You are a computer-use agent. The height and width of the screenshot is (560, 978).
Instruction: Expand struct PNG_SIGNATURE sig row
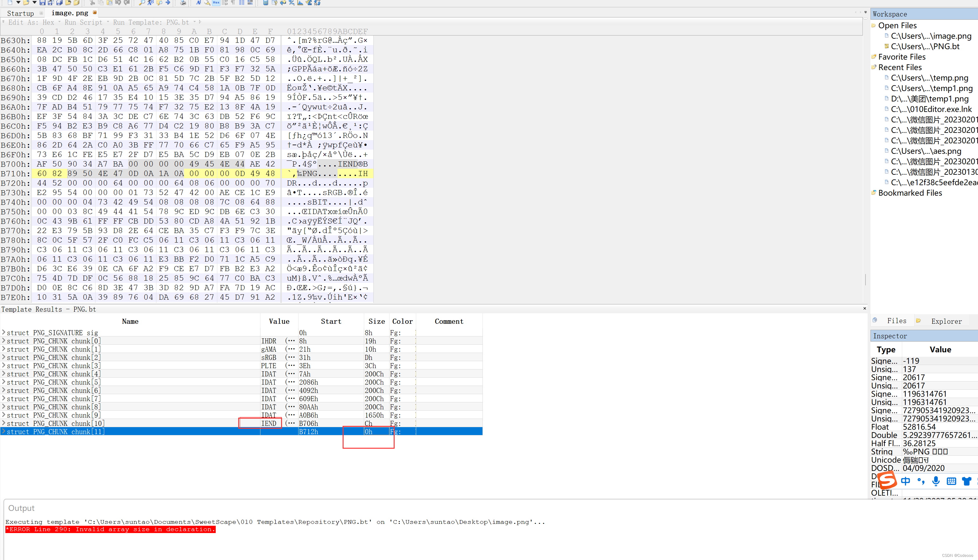(4, 332)
